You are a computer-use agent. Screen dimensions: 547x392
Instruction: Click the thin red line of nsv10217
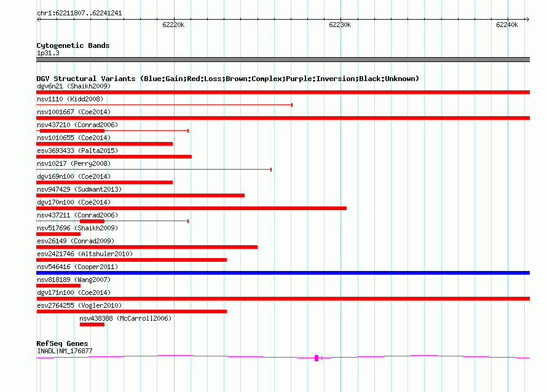[x=154, y=170]
